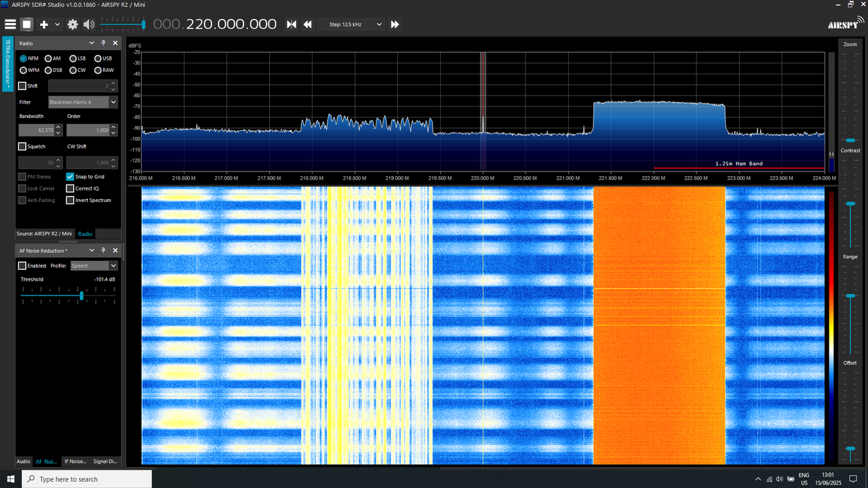This screenshot has width=868, height=488.
Task: Pin the Radio panel
Action: pos(103,43)
